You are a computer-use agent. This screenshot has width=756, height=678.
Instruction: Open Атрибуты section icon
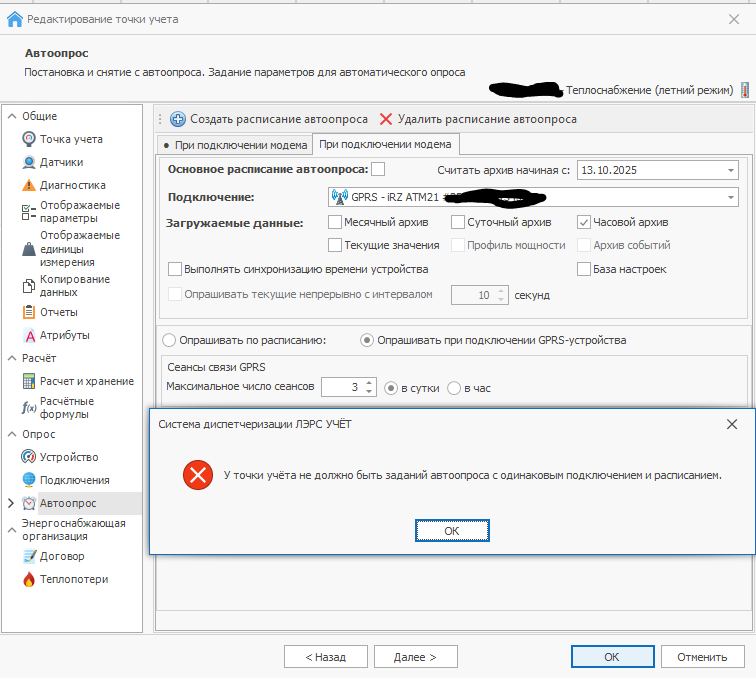[x=30, y=335]
